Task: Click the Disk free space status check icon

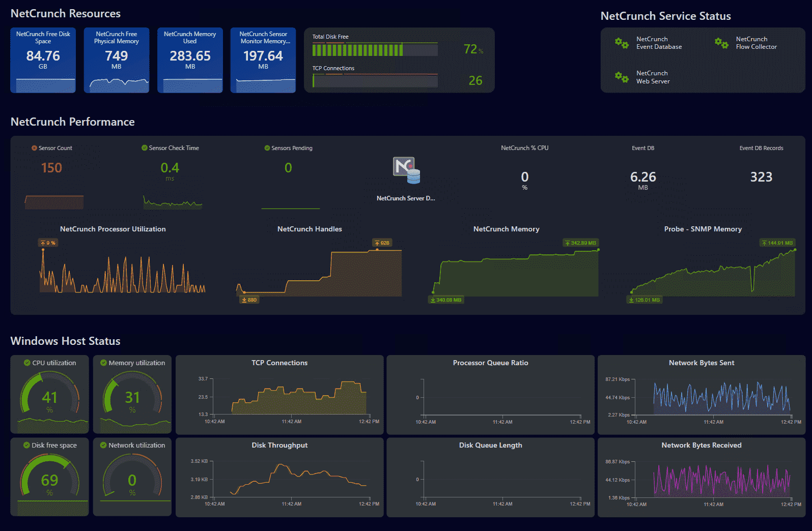Action: [26, 445]
